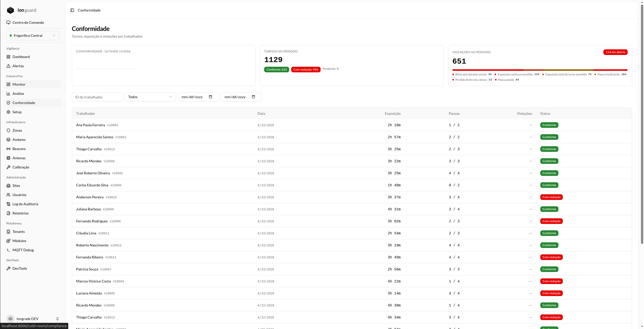Toggle the sidebar panel icon
Screen dimensions: 644x329
pyautogui.click(x=72, y=10)
